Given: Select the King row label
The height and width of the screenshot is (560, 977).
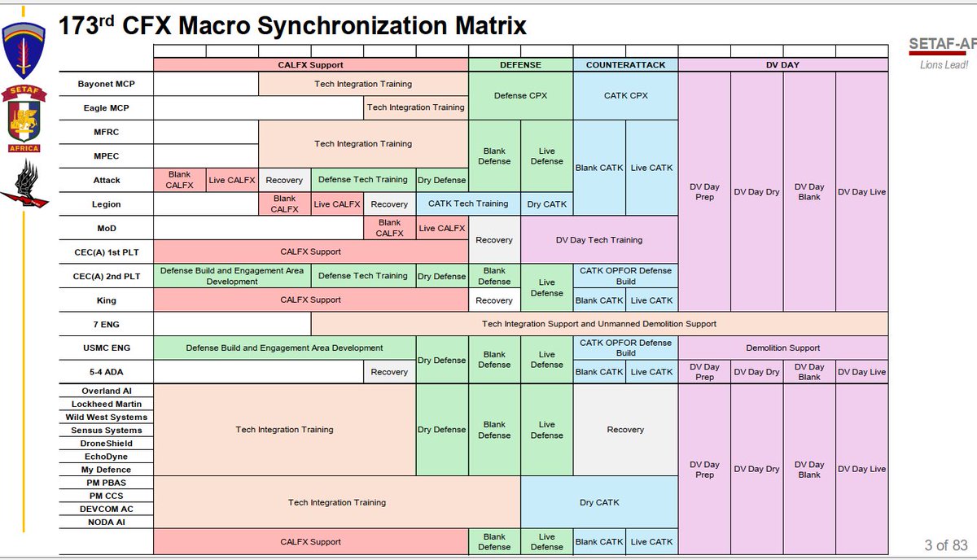Looking at the screenshot, I should 106,300.
